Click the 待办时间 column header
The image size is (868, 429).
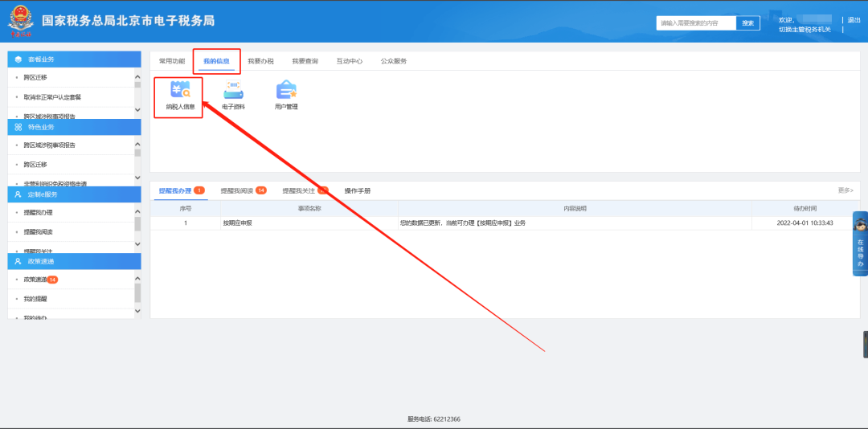click(805, 209)
